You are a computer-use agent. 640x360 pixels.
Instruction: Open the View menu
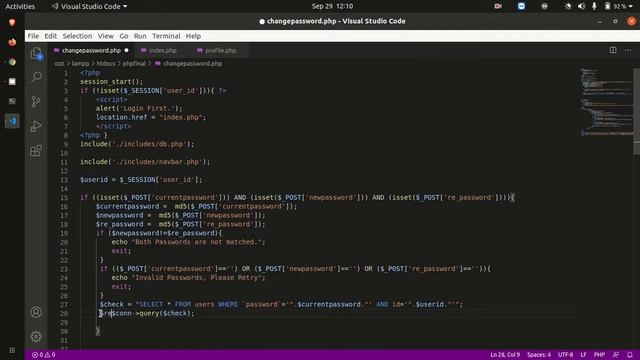[x=105, y=36]
